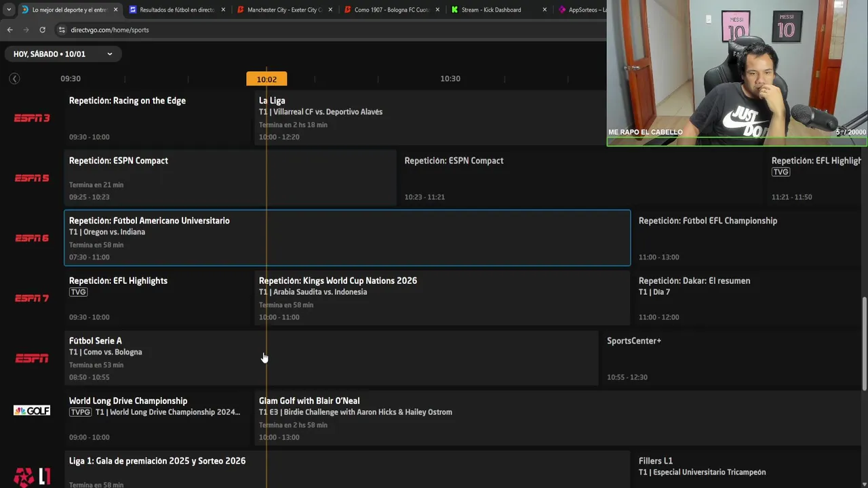Open the ESPN 3 channel logo
The height and width of the screenshot is (488, 868).
click(x=32, y=118)
